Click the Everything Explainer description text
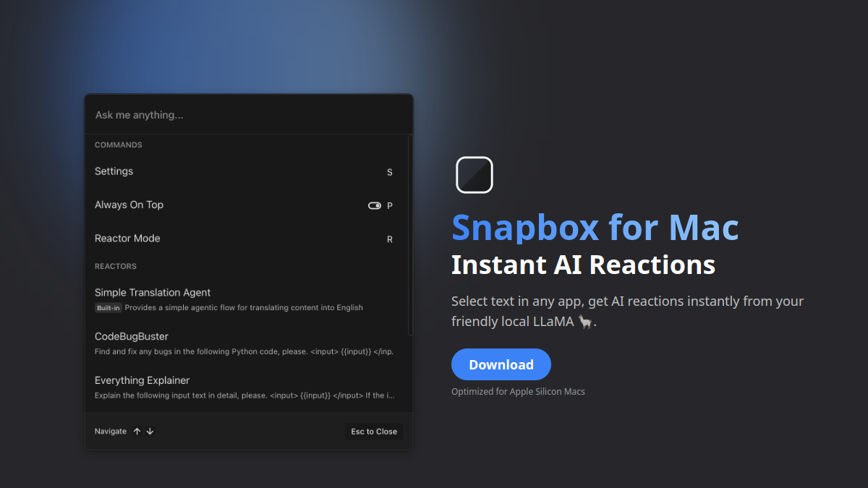Image resolution: width=868 pixels, height=488 pixels. [x=245, y=396]
